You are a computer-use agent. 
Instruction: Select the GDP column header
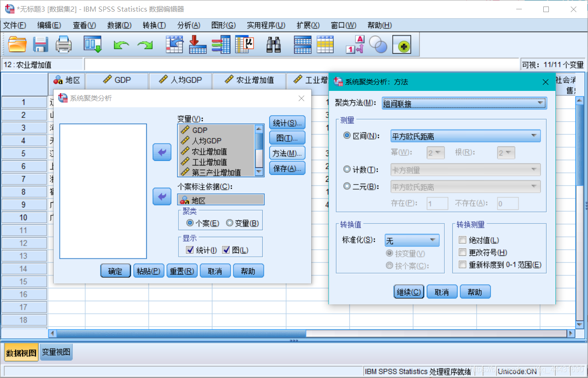tap(117, 80)
